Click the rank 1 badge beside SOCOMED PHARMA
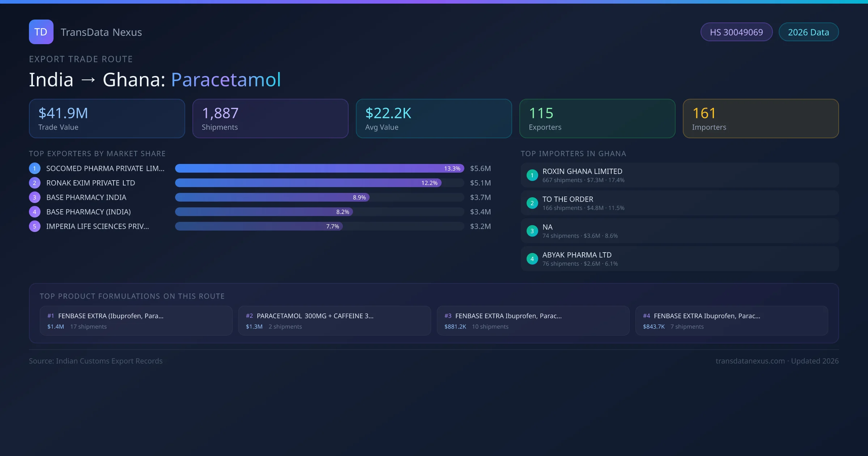 35,168
